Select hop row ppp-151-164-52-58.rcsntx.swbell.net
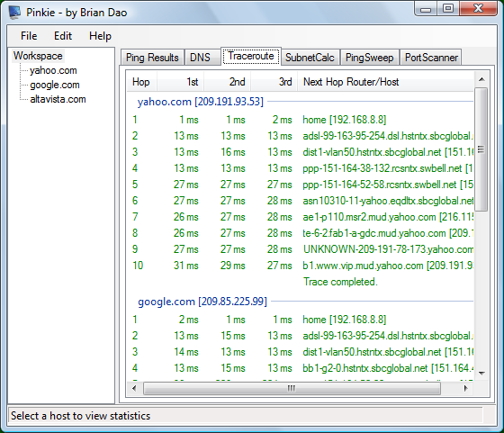 (x=301, y=185)
